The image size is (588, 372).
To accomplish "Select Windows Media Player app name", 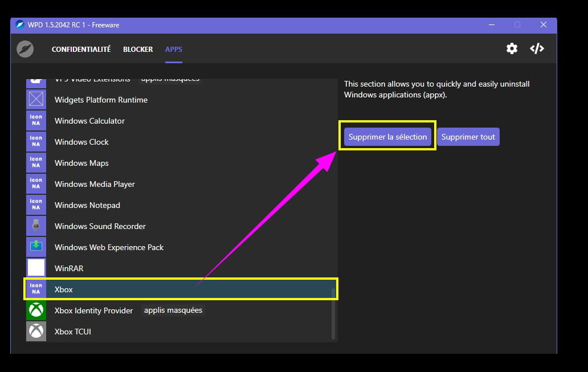I will [x=95, y=184].
